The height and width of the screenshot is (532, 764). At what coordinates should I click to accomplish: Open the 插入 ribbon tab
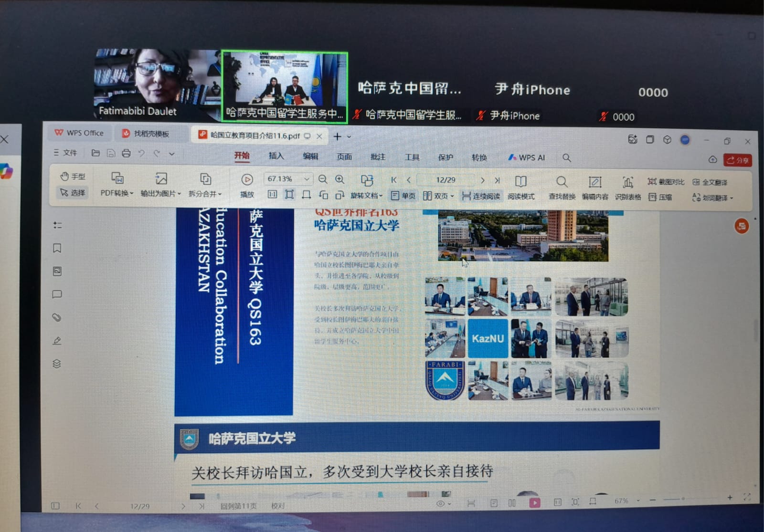point(276,156)
